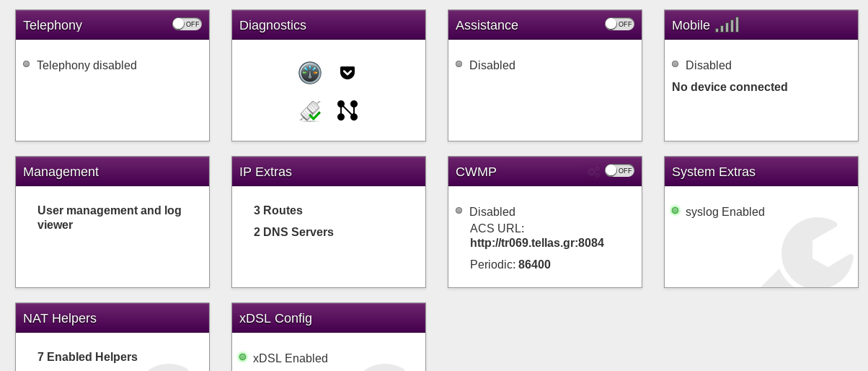
Task: Click the 3 Routes link
Action: click(278, 211)
